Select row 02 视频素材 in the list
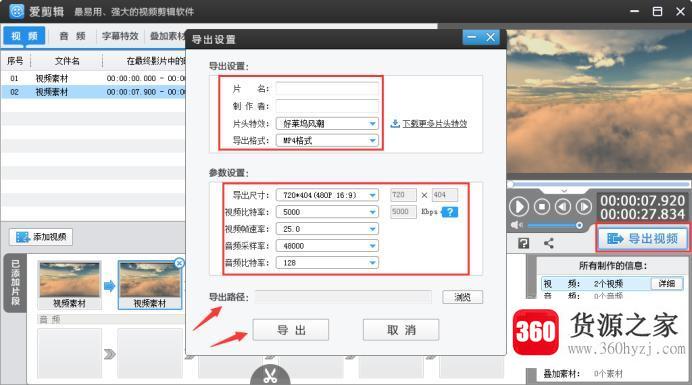This screenshot has width=692, height=385. (93, 92)
